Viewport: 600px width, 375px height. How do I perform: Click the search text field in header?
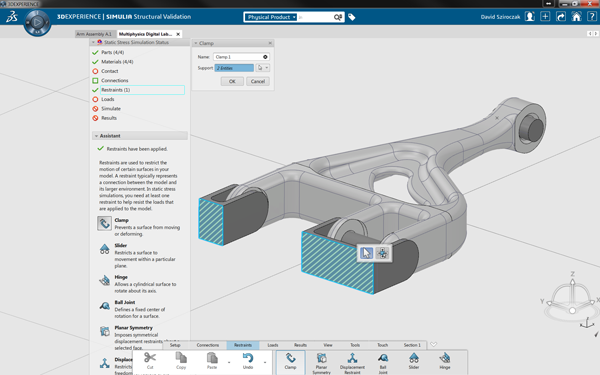pos(315,17)
